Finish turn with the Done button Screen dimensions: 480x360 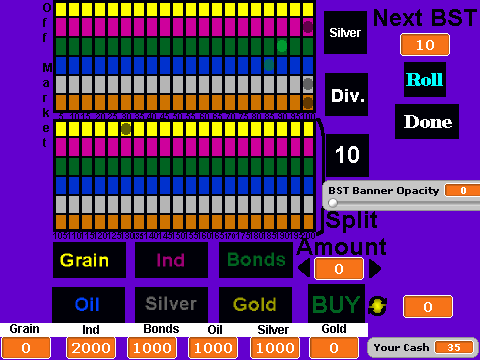[427, 121]
